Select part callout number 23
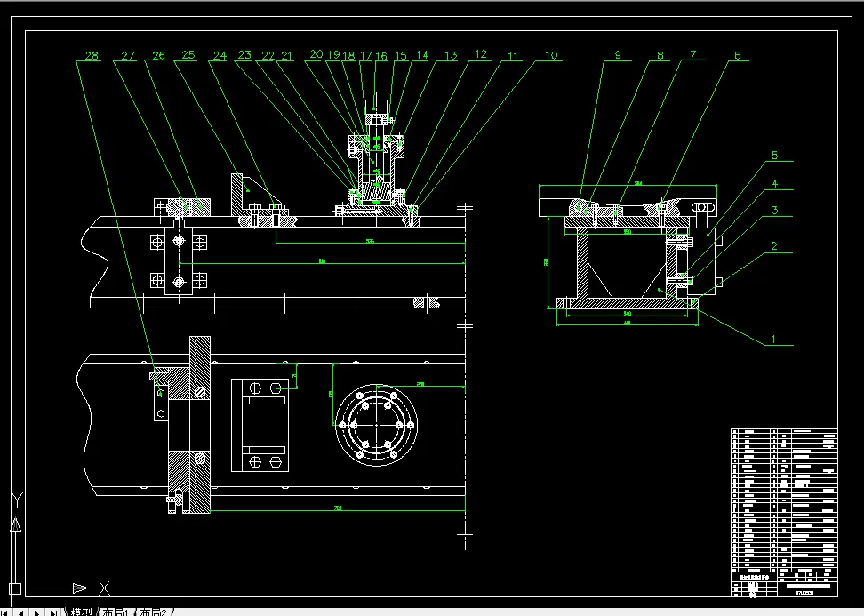864x616 pixels. click(x=244, y=54)
